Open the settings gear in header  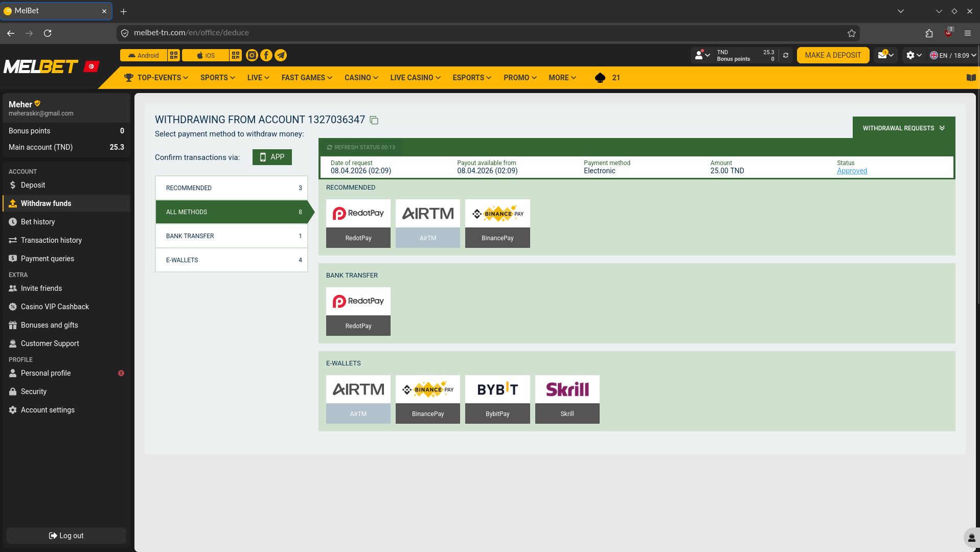pos(914,55)
